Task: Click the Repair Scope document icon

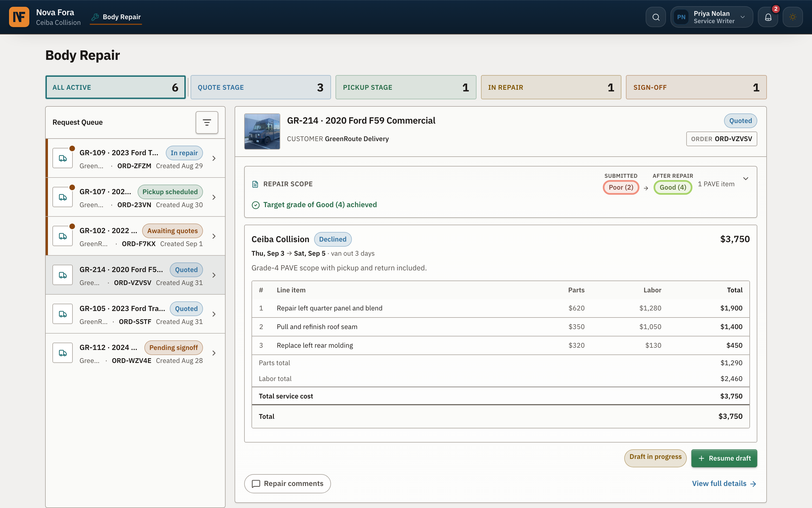Action: coord(255,184)
